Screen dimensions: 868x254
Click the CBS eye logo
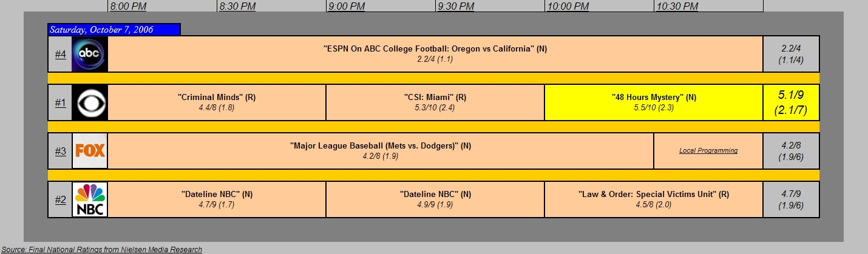(90, 102)
